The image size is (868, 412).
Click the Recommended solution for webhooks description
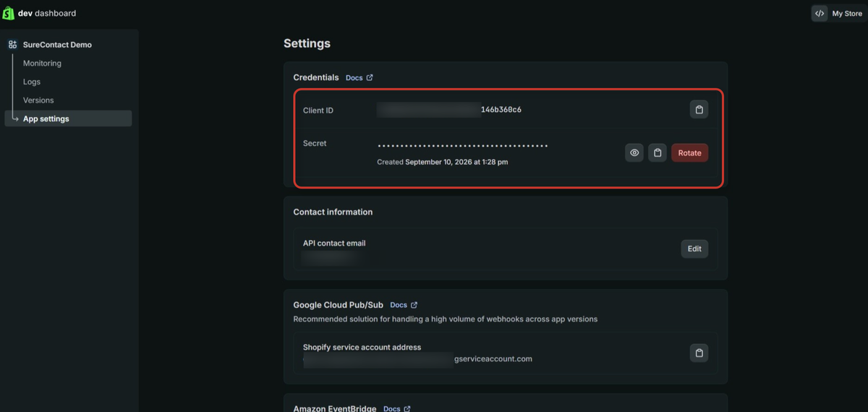coord(445,319)
